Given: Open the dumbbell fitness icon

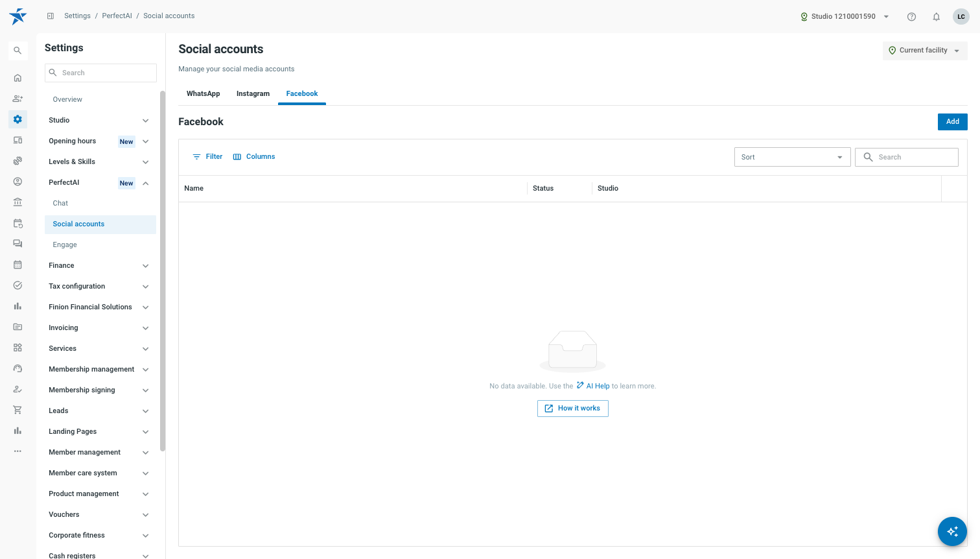Looking at the screenshot, I should click(17, 161).
